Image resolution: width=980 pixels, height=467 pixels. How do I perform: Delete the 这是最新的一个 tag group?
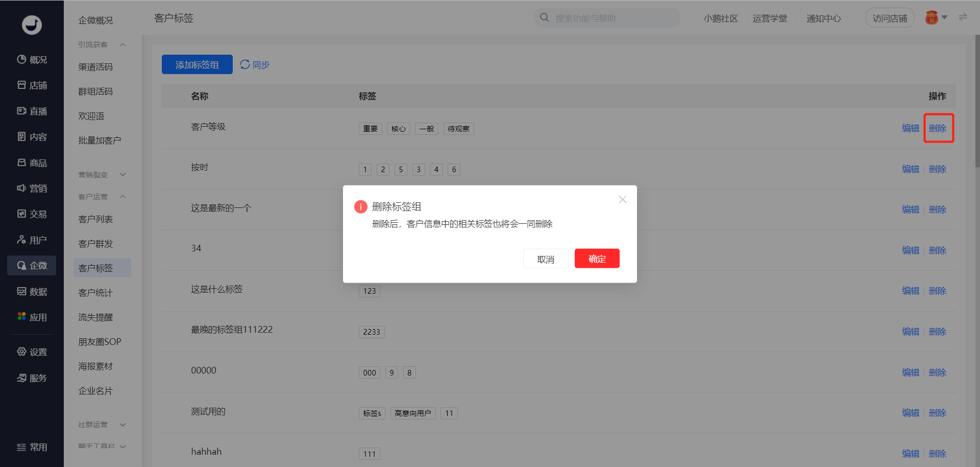click(x=938, y=209)
